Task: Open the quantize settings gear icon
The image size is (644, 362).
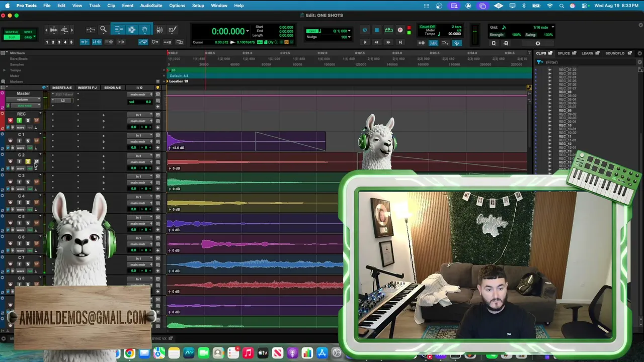Action: (538, 43)
